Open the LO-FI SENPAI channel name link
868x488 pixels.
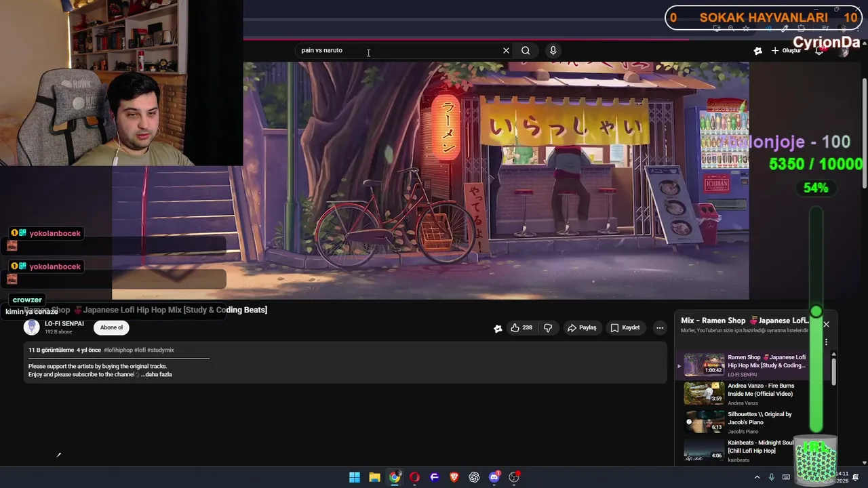[64, 324]
